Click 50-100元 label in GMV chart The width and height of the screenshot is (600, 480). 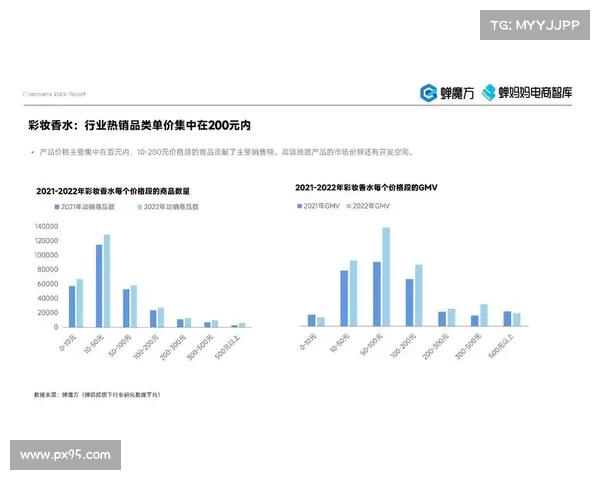coord(372,344)
